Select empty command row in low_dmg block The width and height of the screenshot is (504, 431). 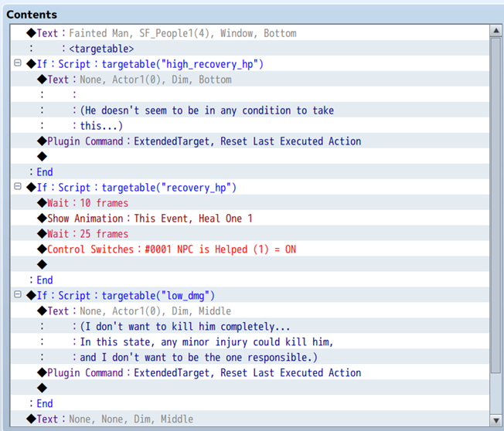(250, 388)
